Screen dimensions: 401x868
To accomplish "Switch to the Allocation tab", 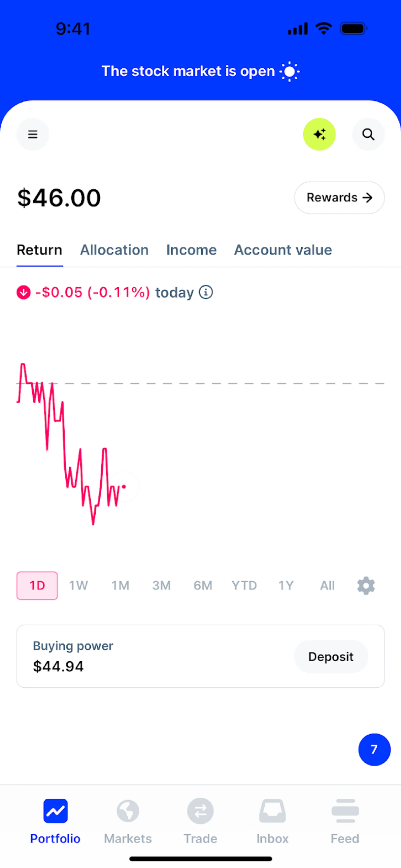I will point(114,250).
